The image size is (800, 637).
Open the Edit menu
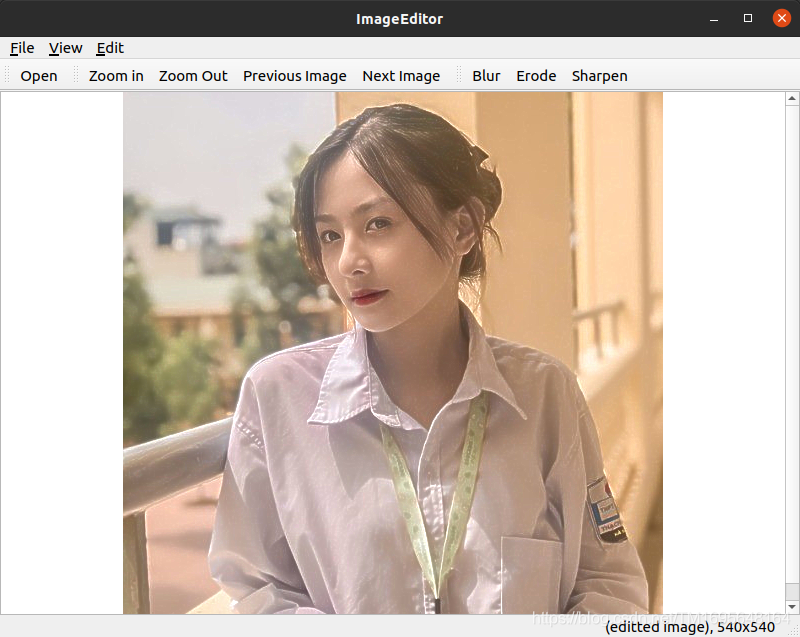coord(110,48)
